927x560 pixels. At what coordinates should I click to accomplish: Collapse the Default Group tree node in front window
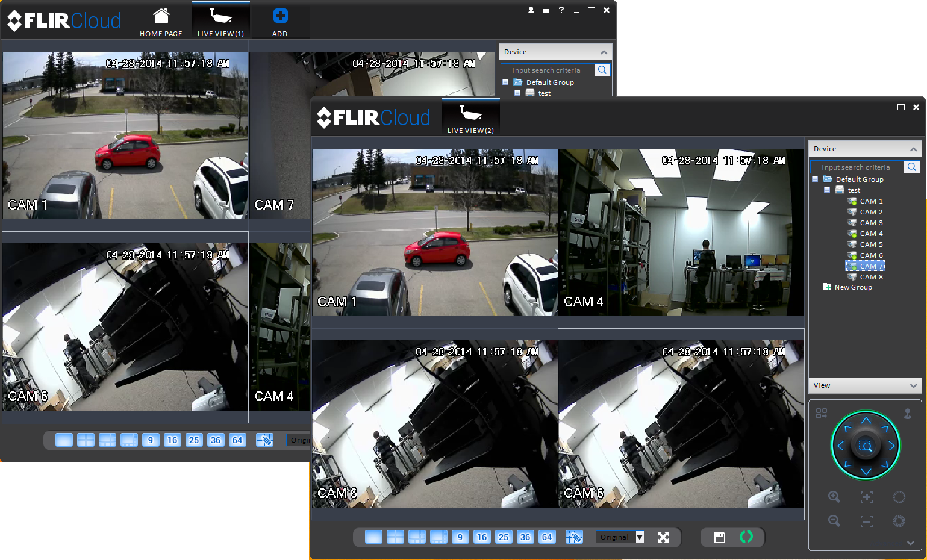[x=815, y=179]
